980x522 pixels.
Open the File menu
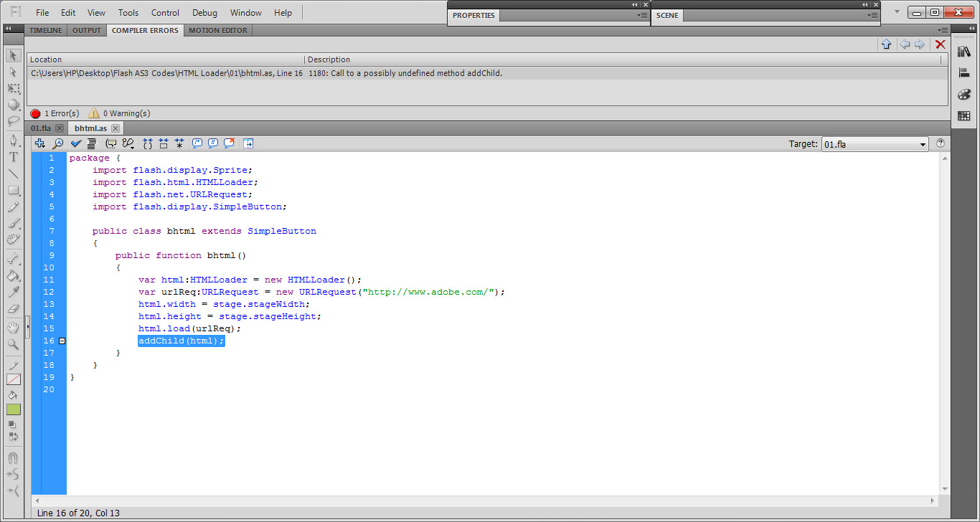(x=42, y=13)
